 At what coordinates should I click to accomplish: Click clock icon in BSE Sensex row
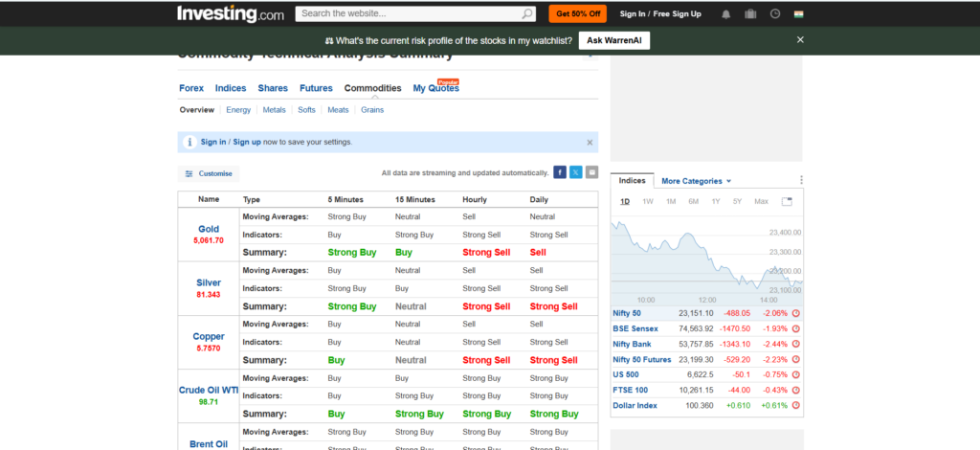tap(795, 328)
